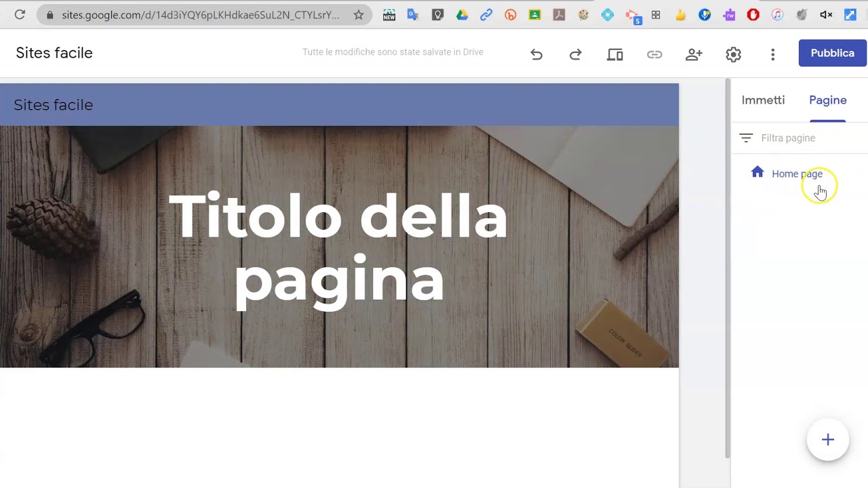Click the page canvas vertical scrollbar

coord(728,269)
